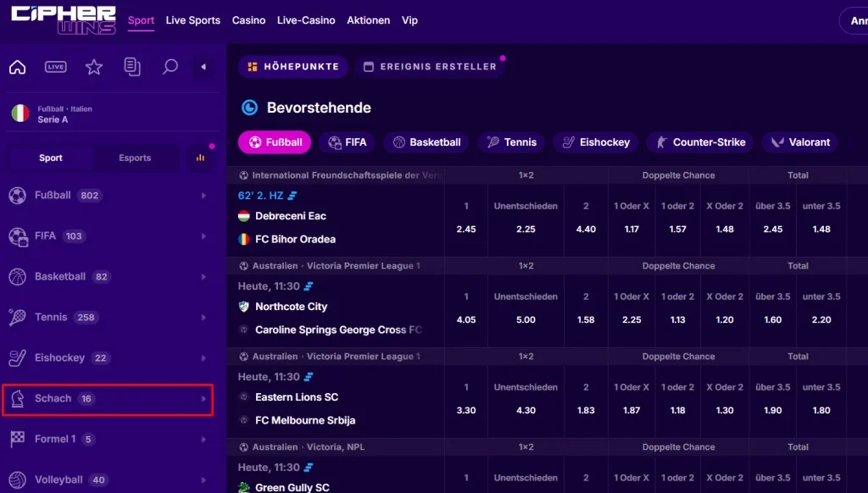Open Vip in top menu

click(409, 20)
